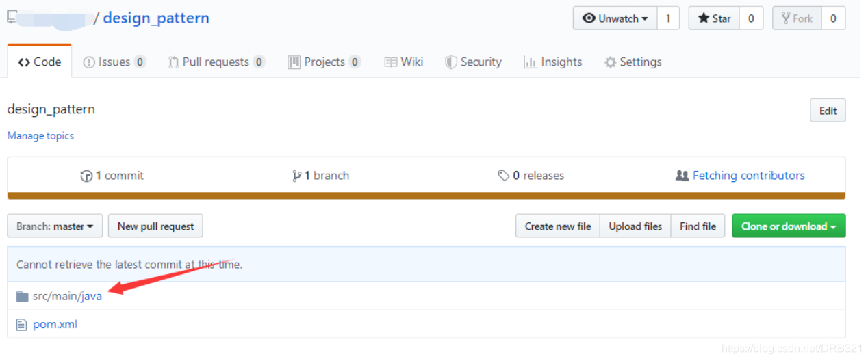
Task: Open Clone or download dropdown
Action: (x=789, y=226)
